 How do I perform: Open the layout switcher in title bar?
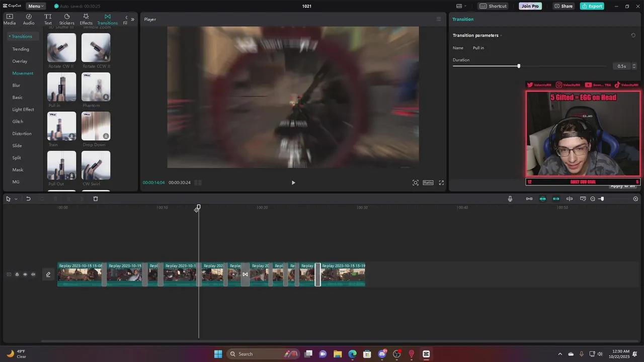click(461, 6)
